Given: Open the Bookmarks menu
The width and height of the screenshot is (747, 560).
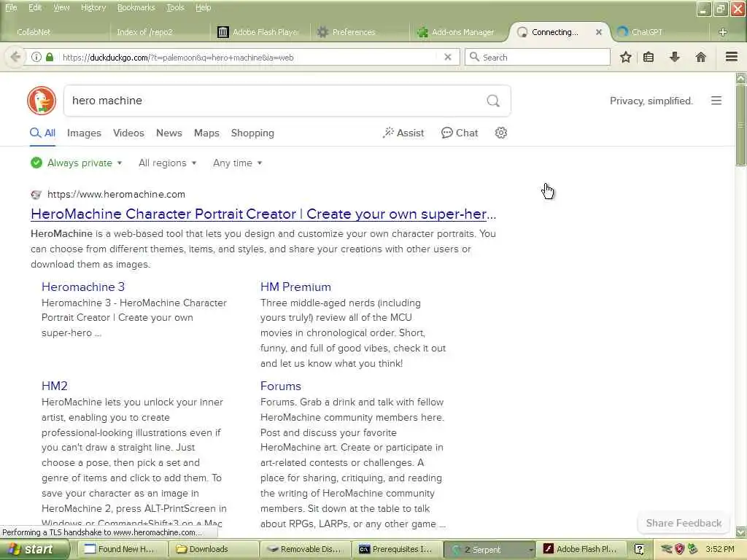Looking at the screenshot, I should (x=136, y=7).
